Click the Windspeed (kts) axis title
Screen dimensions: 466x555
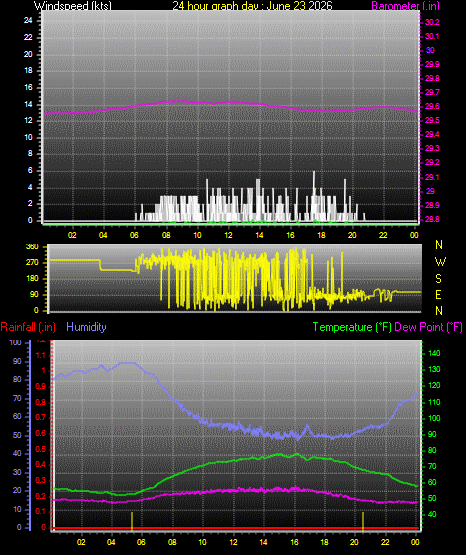click(x=73, y=6)
